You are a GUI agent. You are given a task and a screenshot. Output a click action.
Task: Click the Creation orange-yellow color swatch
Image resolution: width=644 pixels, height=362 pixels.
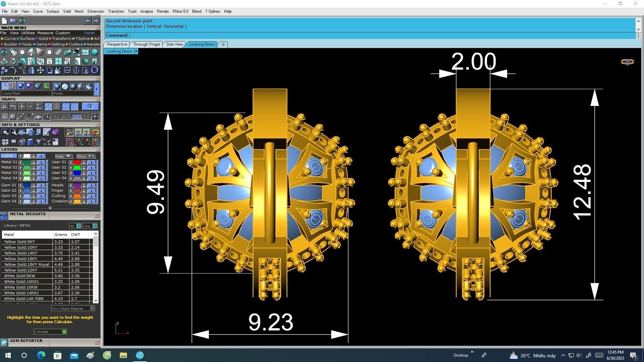point(77,201)
